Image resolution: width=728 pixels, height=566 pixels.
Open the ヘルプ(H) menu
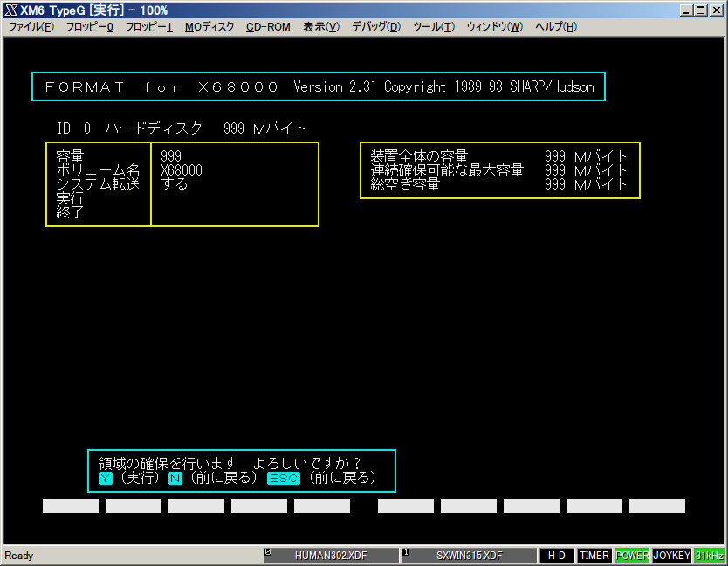coord(556,27)
